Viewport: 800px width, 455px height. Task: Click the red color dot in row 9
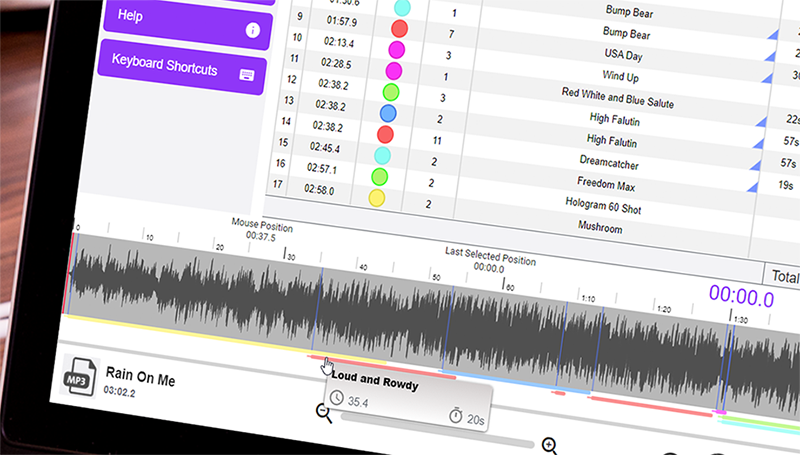(400, 28)
